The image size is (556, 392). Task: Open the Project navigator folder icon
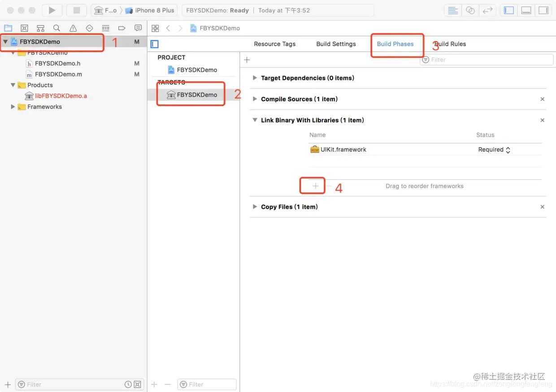pyautogui.click(x=8, y=28)
